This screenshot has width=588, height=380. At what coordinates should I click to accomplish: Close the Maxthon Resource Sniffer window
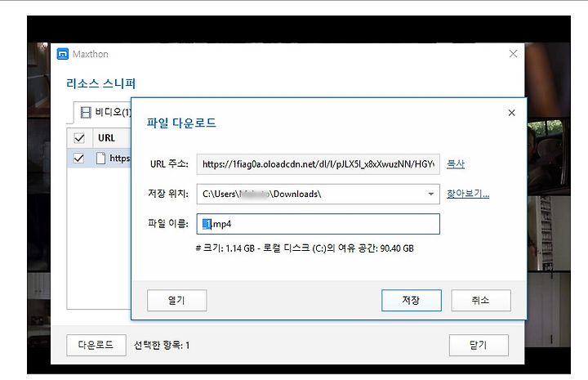(x=513, y=54)
